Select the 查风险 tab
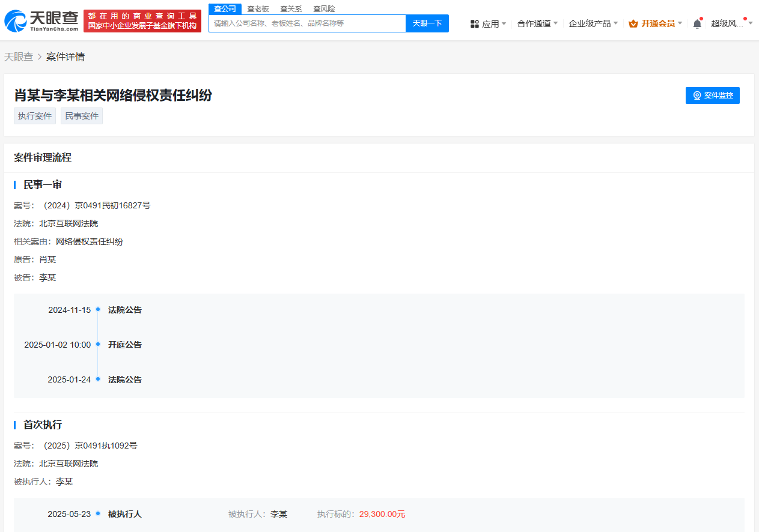The width and height of the screenshot is (759, 532). click(324, 8)
